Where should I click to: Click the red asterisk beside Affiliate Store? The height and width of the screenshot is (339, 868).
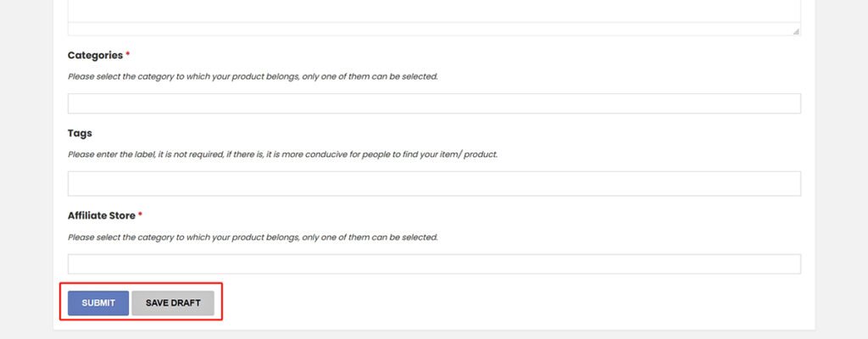pyautogui.click(x=140, y=216)
